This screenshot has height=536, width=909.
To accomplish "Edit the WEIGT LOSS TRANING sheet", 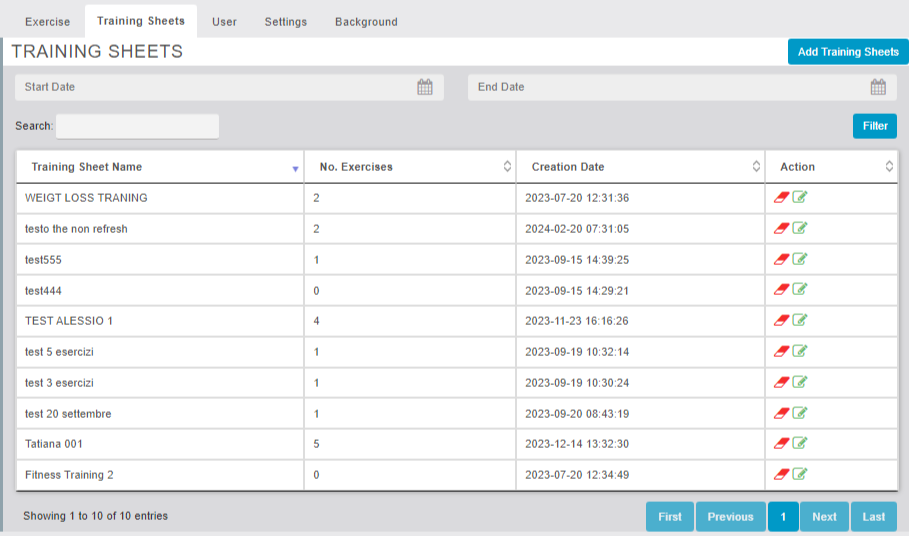I will 800,198.
